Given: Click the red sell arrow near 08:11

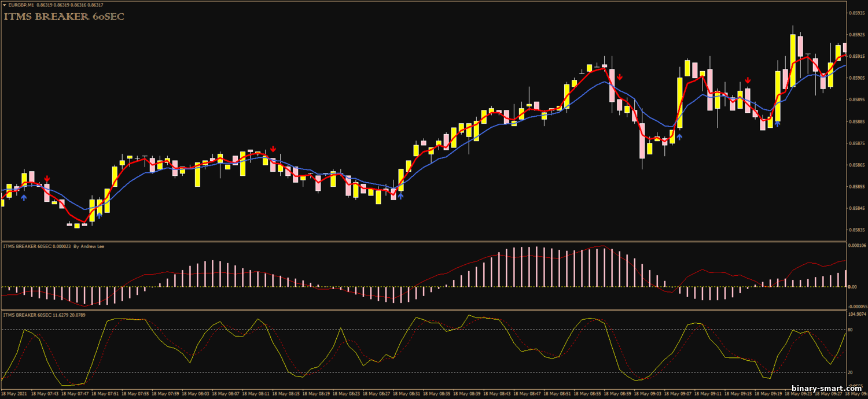Looking at the screenshot, I should [273, 149].
